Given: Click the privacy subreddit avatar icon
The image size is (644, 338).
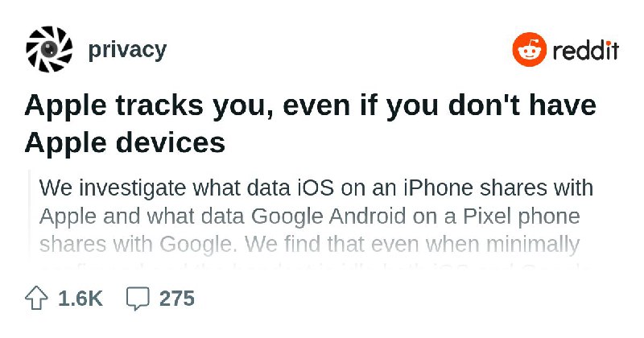Looking at the screenshot, I should 49,50.
